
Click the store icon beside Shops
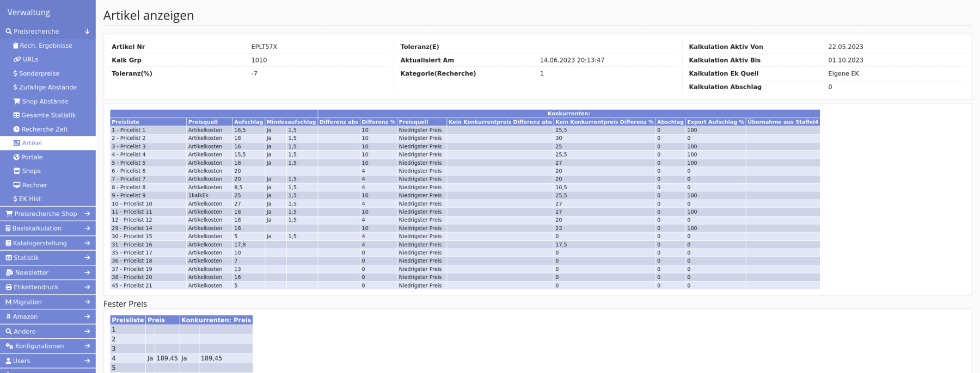pyautogui.click(x=17, y=171)
